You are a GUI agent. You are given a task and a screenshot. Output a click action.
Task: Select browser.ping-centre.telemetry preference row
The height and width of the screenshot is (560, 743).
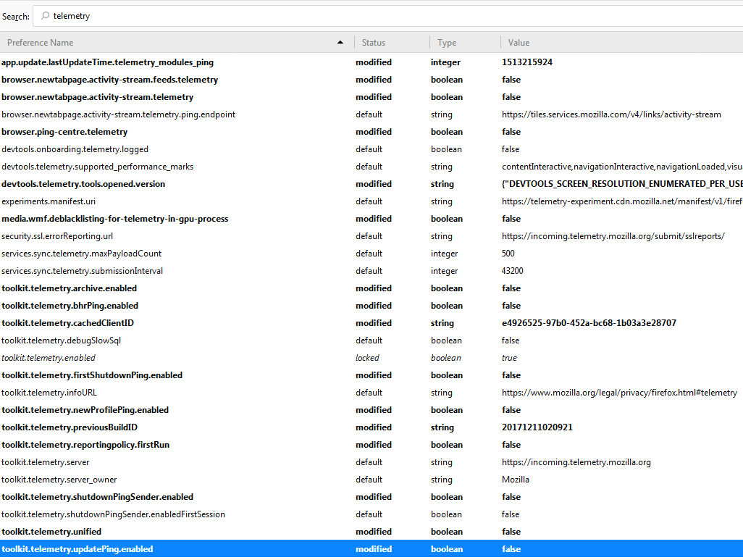coord(64,132)
